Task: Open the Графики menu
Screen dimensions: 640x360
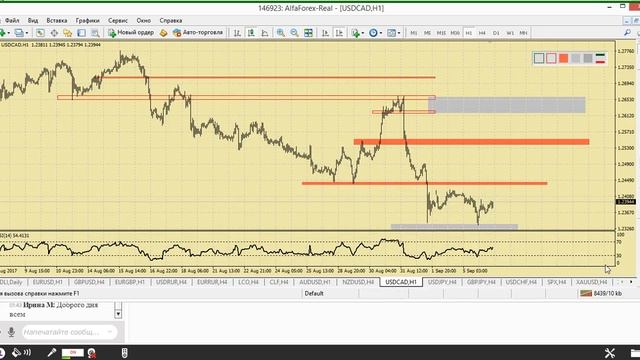Action: pos(87,20)
